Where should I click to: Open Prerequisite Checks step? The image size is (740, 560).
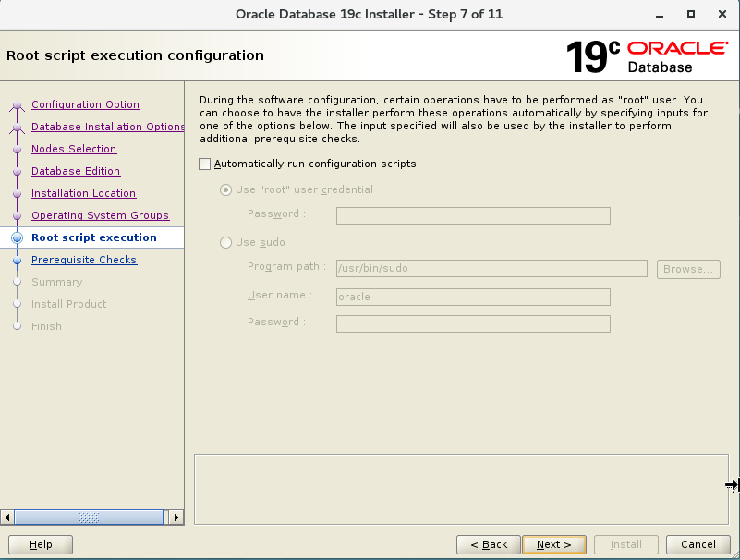point(84,261)
